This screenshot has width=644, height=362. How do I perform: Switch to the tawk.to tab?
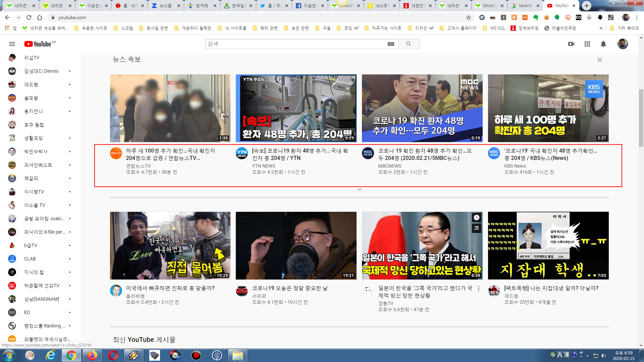[x=525, y=6]
